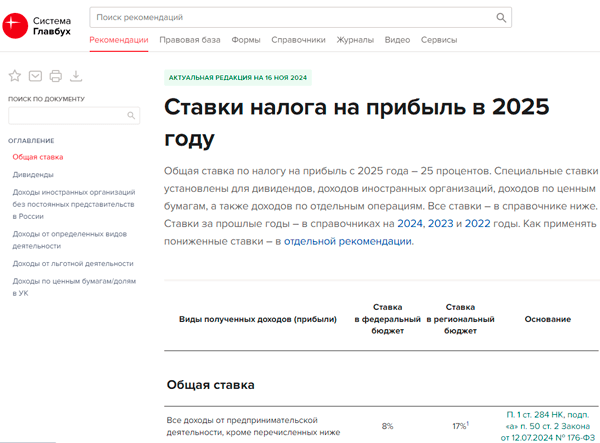Click the document search magnifier icon

click(x=131, y=116)
